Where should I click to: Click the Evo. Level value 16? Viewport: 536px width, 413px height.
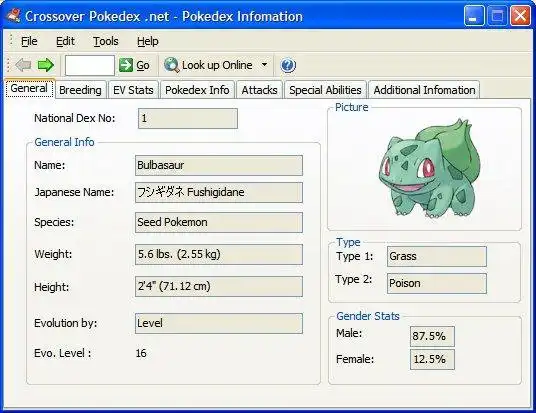coord(141,353)
